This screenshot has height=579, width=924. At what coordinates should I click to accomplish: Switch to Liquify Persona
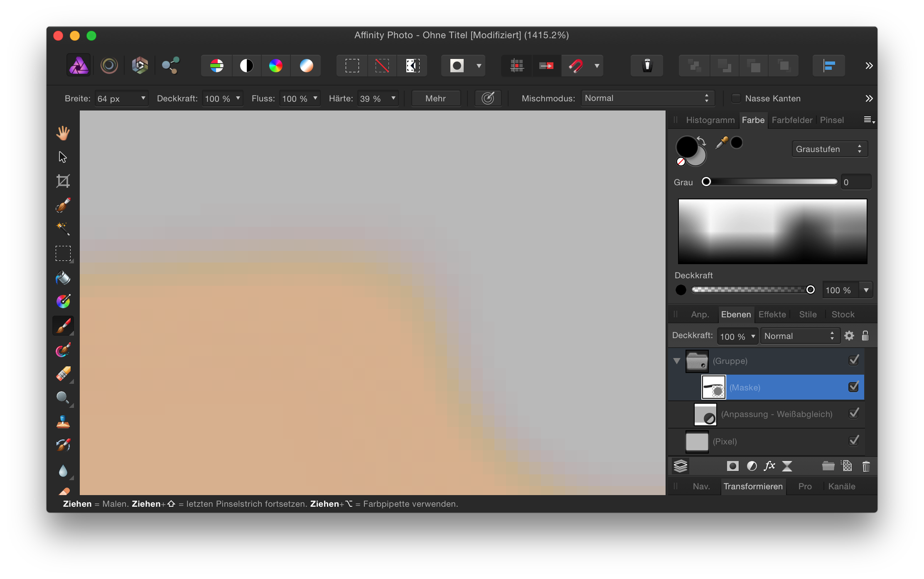point(109,65)
